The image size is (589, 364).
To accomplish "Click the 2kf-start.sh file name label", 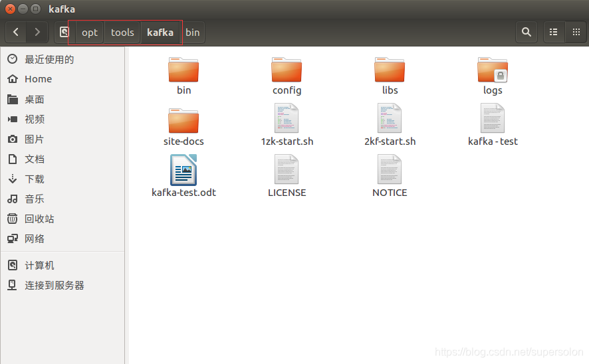I will click(390, 141).
